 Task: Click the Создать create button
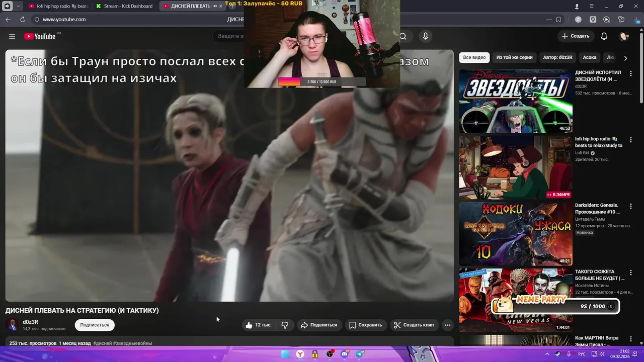(575, 36)
